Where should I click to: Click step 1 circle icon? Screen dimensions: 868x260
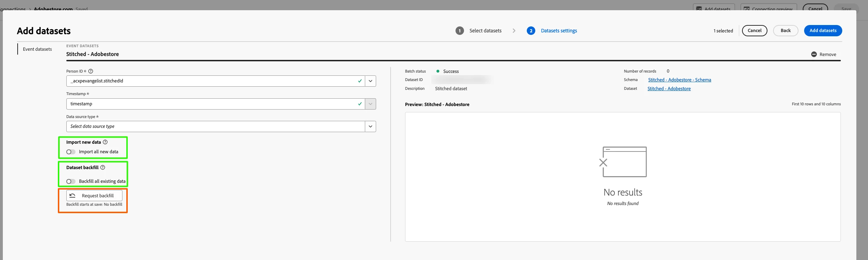(459, 31)
